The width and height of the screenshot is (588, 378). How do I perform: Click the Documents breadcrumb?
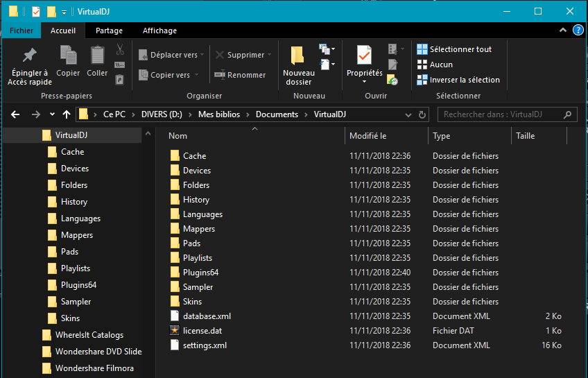click(277, 114)
